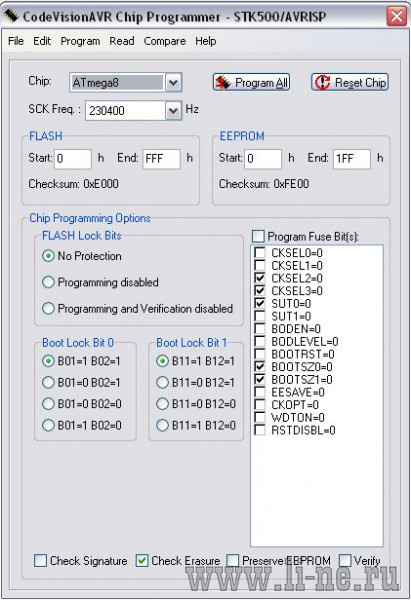Click the Program All chip icon button

(251, 82)
